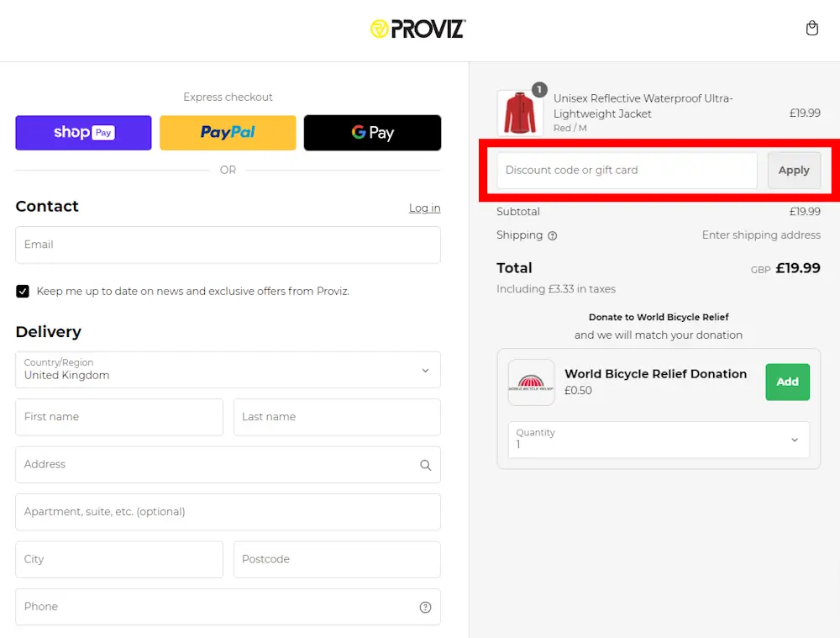
Task: Click the 'Subtotal' label
Action: [x=518, y=212]
